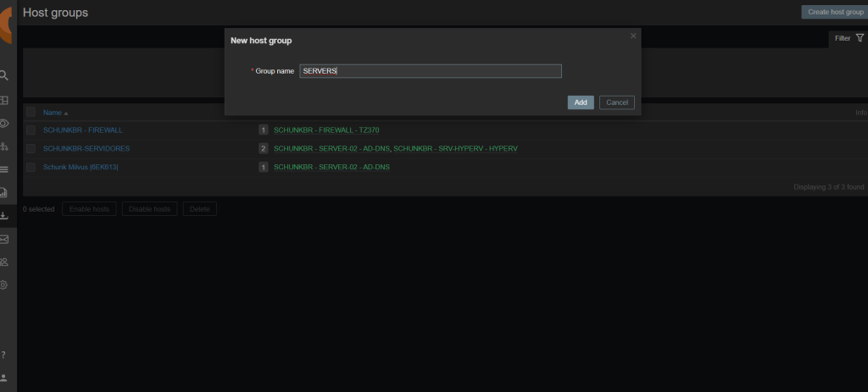Open the Dashboards icon in the sidebar
The width and height of the screenshot is (868, 392).
tap(4, 100)
